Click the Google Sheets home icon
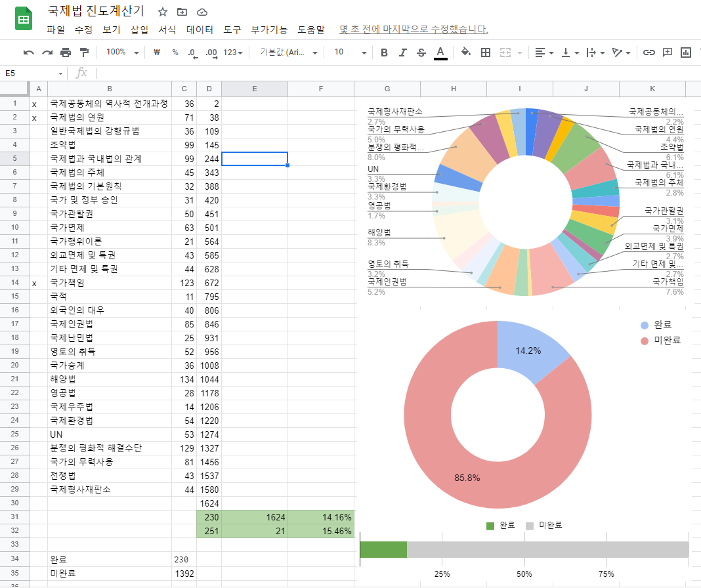 click(x=23, y=19)
